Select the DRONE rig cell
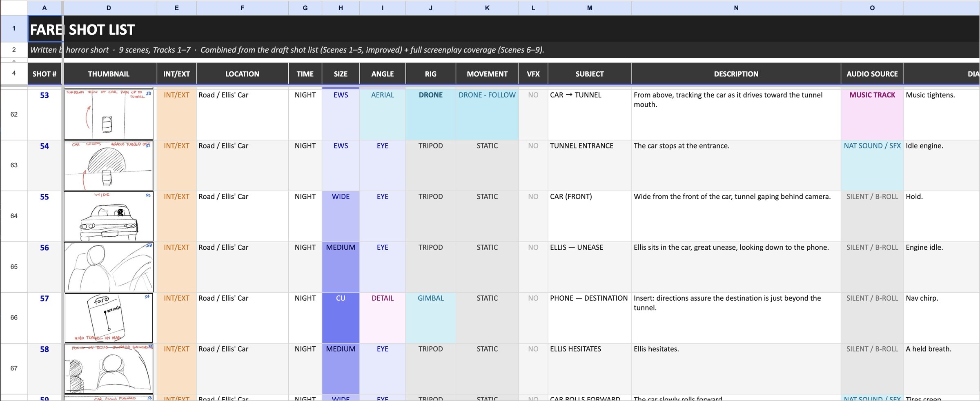Screen dimensions: 980x401 tap(430, 114)
